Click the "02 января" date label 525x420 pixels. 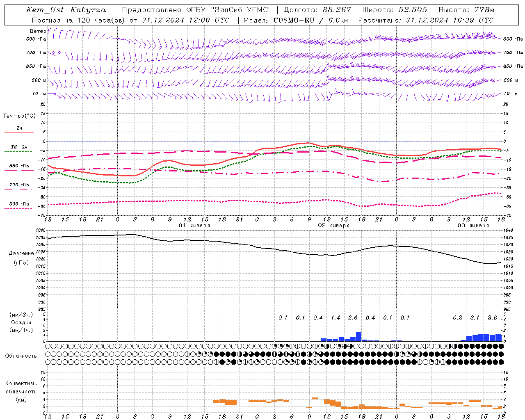[334, 226]
